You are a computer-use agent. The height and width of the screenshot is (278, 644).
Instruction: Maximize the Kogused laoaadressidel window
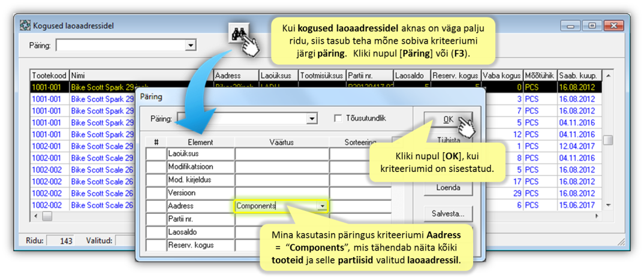click(592, 25)
